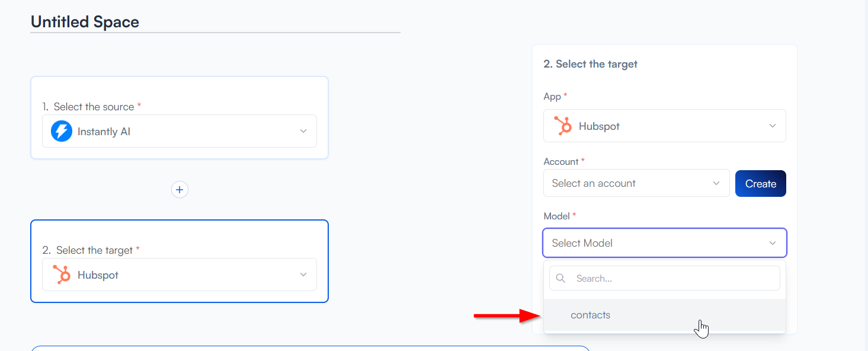
Task: Add a step with the plus icon
Action: [x=180, y=190]
